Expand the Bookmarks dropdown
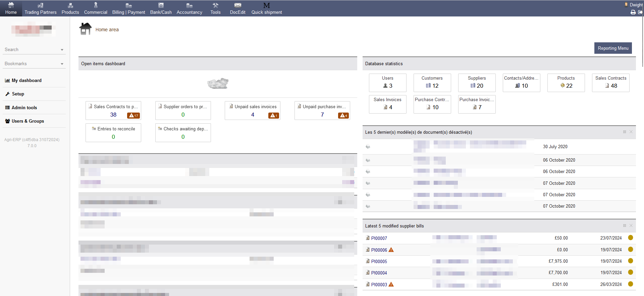The width and height of the screenshot is (644, 296). tap(34, 64)
